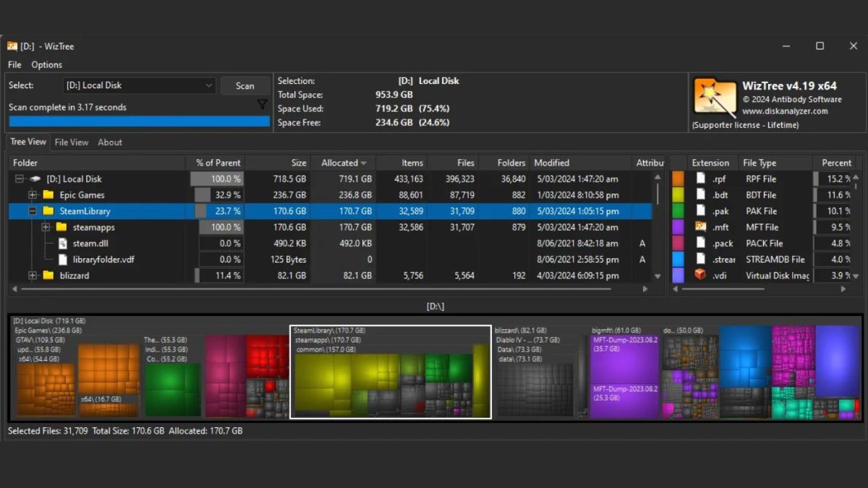Switch to the Tree View tab
The width and height of the screenshot is (868, 488).
tap(28, 142)
